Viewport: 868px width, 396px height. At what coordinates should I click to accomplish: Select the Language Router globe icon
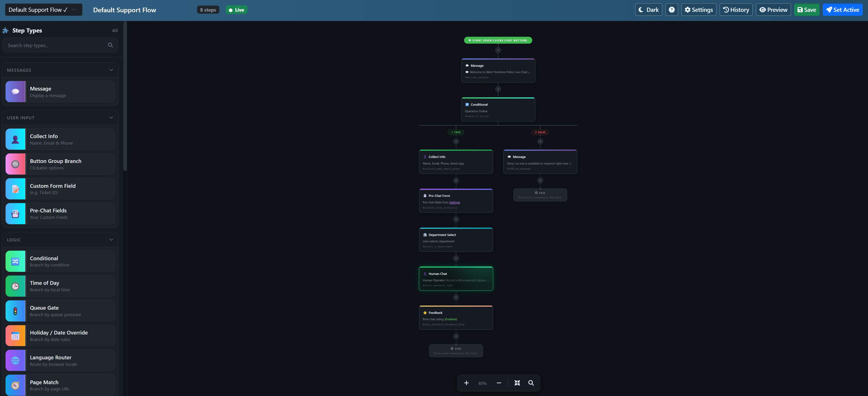click(15, 360)
